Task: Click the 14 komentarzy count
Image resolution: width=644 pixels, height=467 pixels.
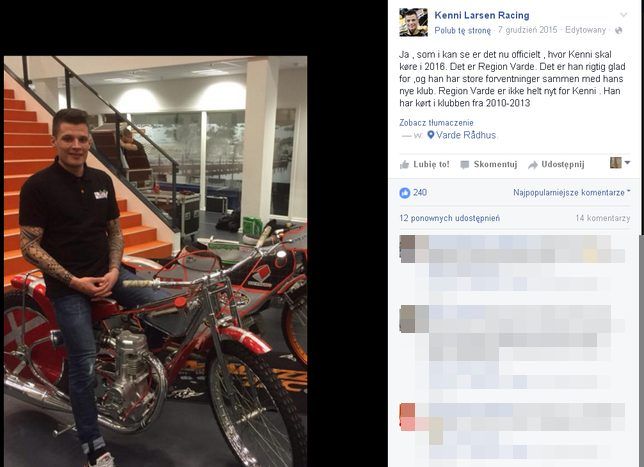Action: point(603,218)
